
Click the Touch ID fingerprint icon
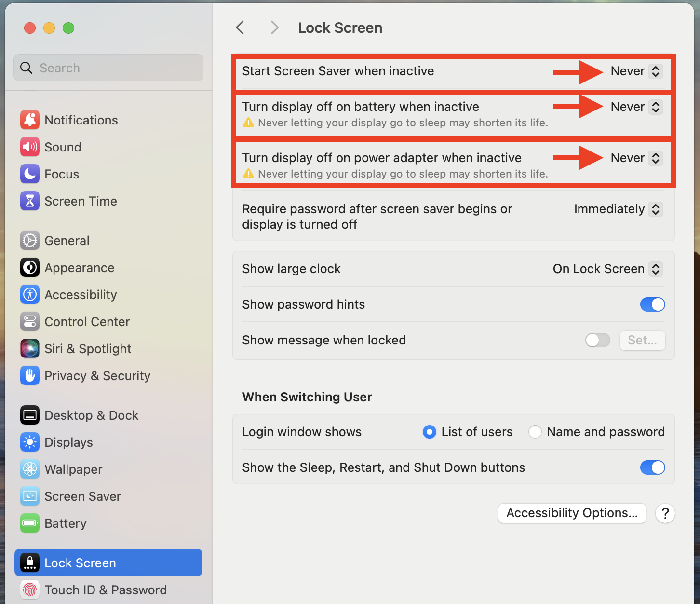pyautogui.click(x=30, y=590)
